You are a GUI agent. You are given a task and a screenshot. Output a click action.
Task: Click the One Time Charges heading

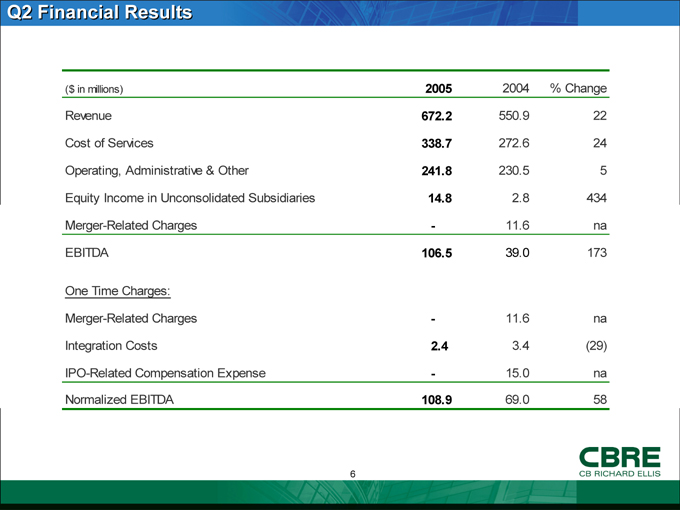[x=117, y=291]
